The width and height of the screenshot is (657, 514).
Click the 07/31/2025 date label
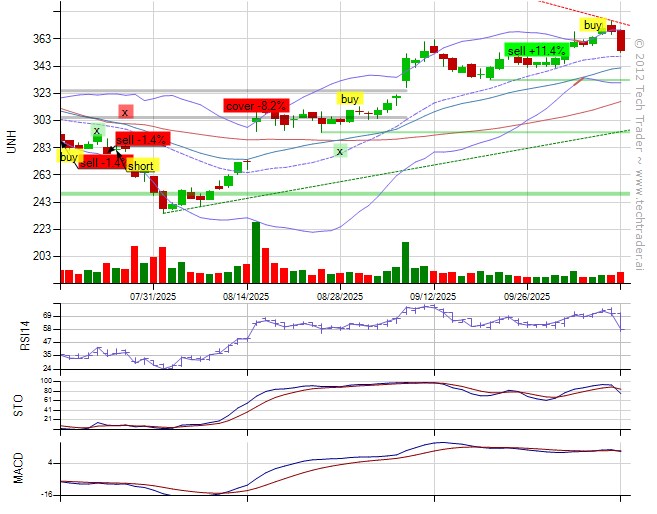click(154, 296)
